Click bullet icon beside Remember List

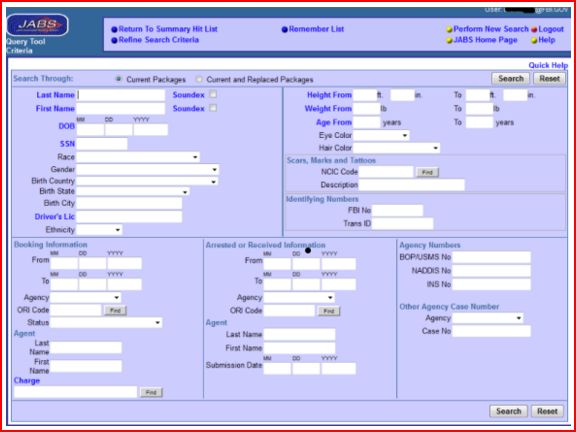click(285, 29)
